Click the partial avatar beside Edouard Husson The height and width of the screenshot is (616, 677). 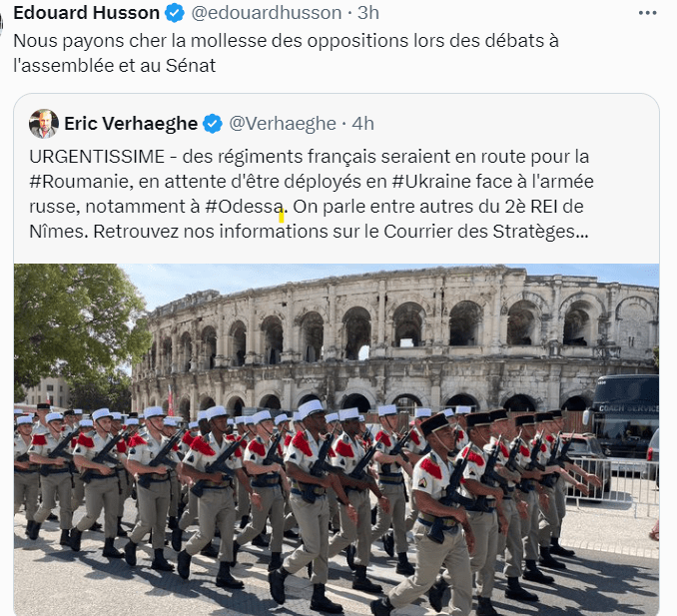click(x=1, y=22)
